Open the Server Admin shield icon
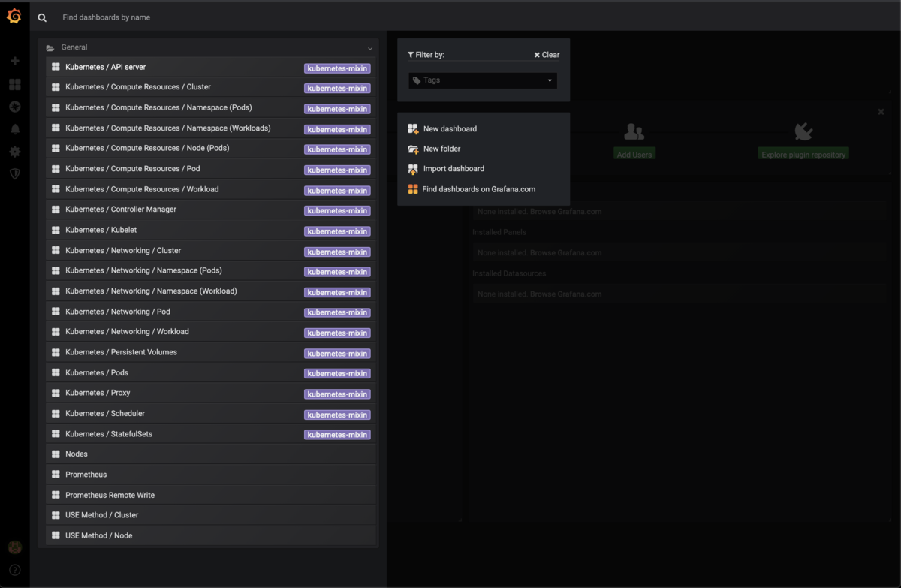901x588 pixels. coord(14,173)
